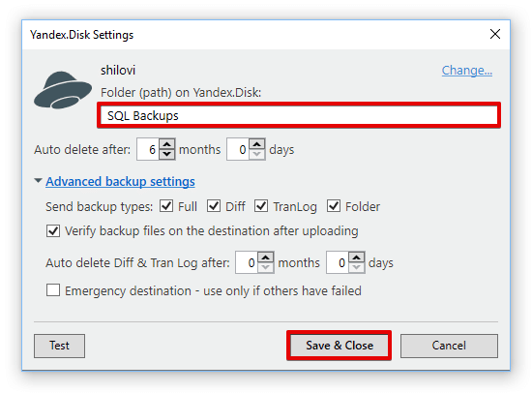Toggle the TranLog backup type checkbox
This screenshot has height=393, width=532.
tap(261, 206)
